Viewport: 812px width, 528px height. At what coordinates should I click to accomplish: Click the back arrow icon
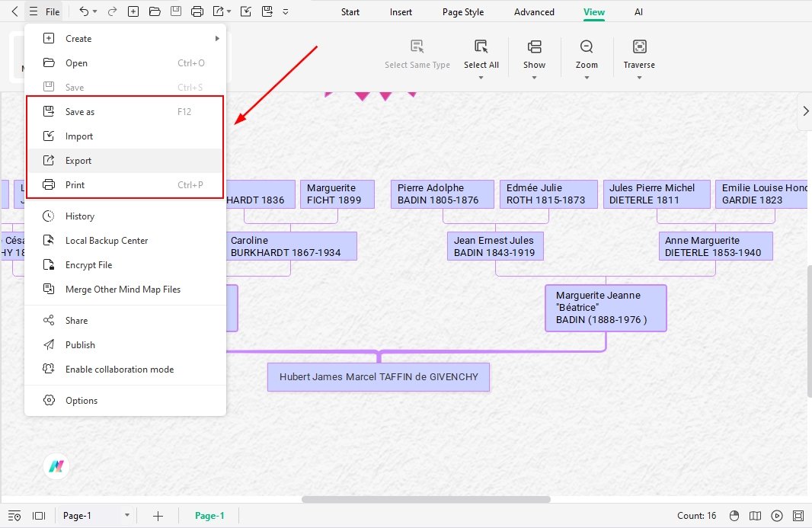pyautogui.click(x=14, y=11)
